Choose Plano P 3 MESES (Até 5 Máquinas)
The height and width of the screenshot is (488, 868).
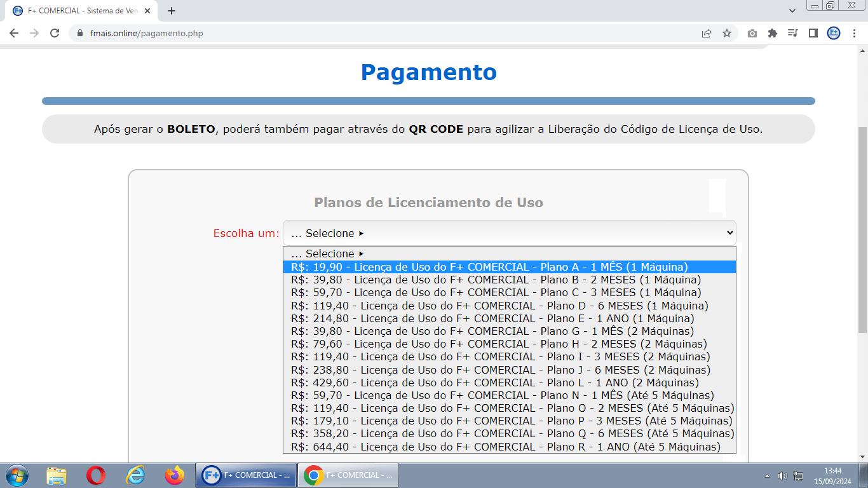pos(509,421)
